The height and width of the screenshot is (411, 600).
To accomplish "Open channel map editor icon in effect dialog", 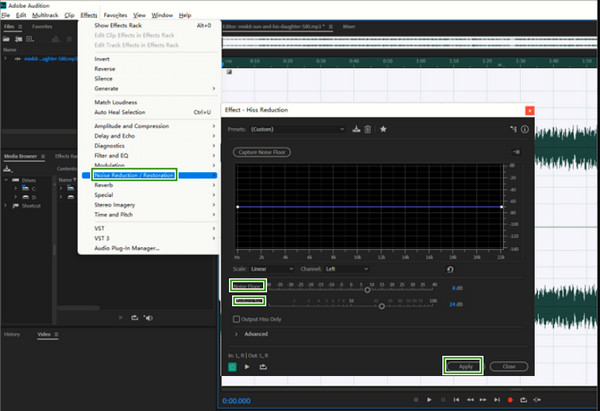I will pos(513,129).
